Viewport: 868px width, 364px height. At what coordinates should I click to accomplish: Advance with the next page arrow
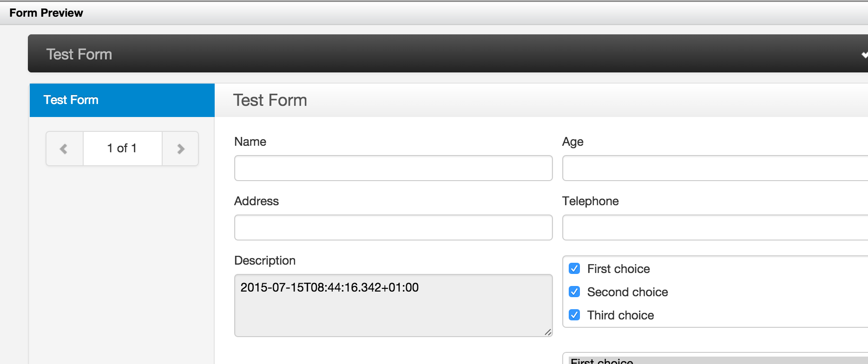click(181, 149)
